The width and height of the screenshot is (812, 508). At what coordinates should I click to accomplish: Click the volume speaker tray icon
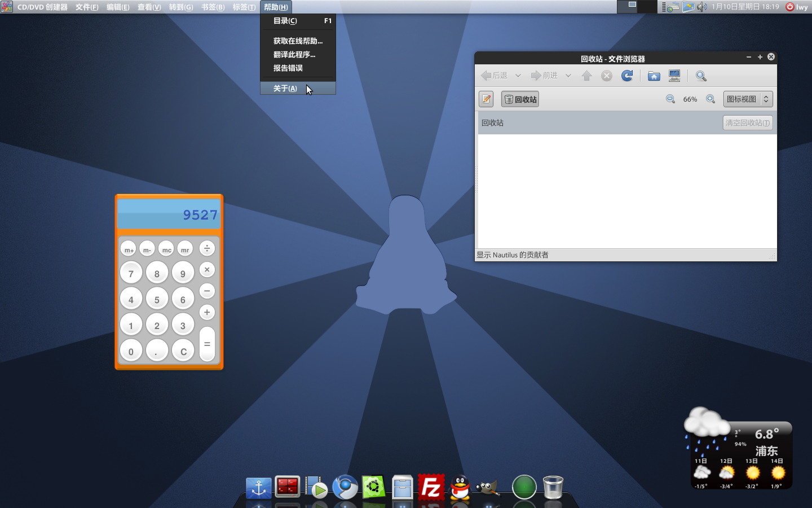click(x=701, y=7)
